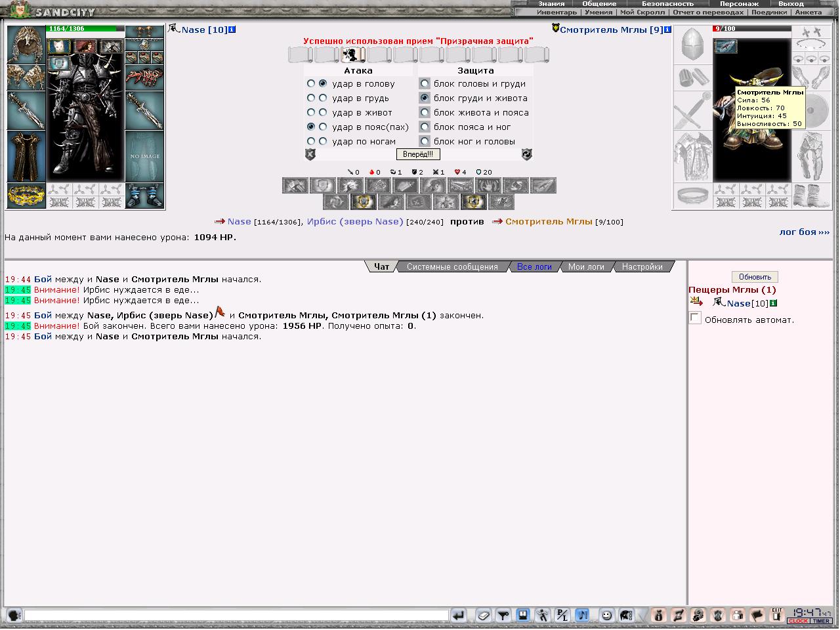Click the pink crossed arrows icon

pyautogui.click(x=679, y=615)
